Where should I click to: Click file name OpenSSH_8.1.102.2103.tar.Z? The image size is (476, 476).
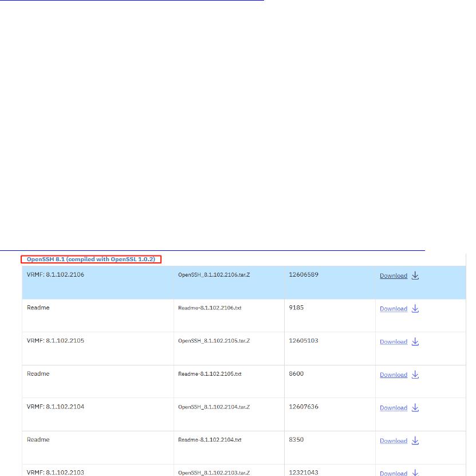coord(214,473)
